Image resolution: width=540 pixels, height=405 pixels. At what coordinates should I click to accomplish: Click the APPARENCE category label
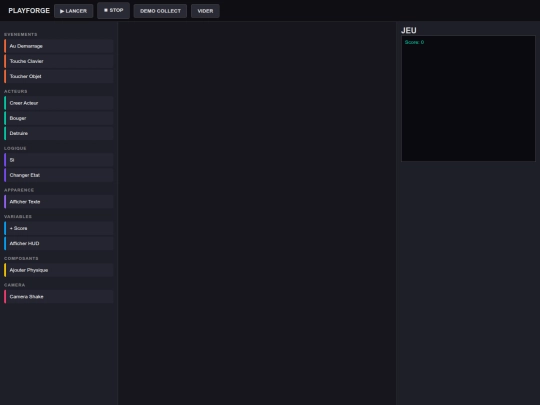coord(19,190)
